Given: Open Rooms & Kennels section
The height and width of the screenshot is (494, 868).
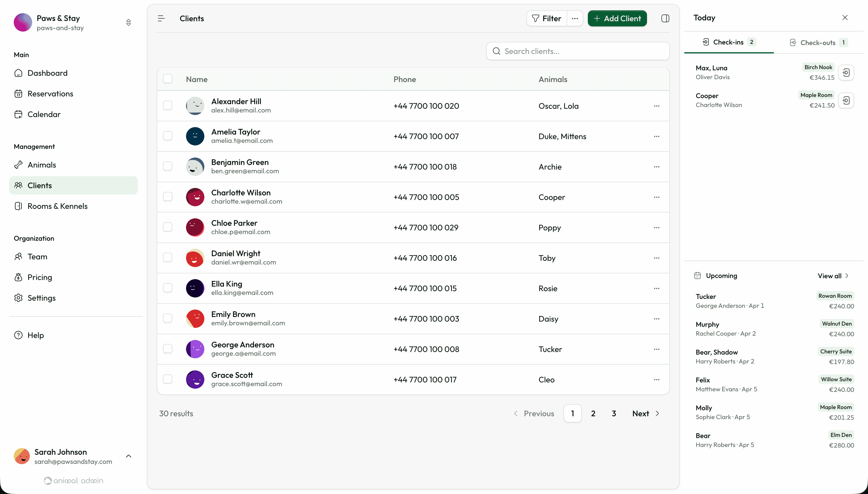Looking at the screenshot, I should click(57, 206).
